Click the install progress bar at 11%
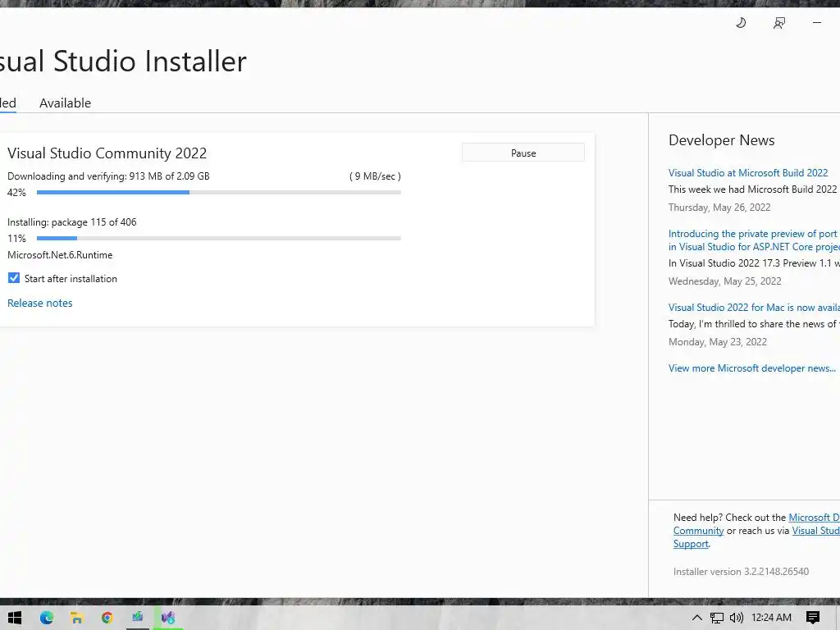Viewport: 840px width, 630px height. [x=218, y=238]
